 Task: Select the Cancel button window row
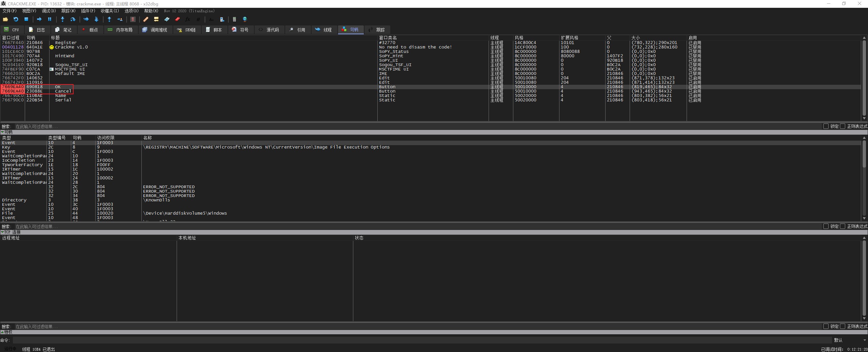(431, 91)
